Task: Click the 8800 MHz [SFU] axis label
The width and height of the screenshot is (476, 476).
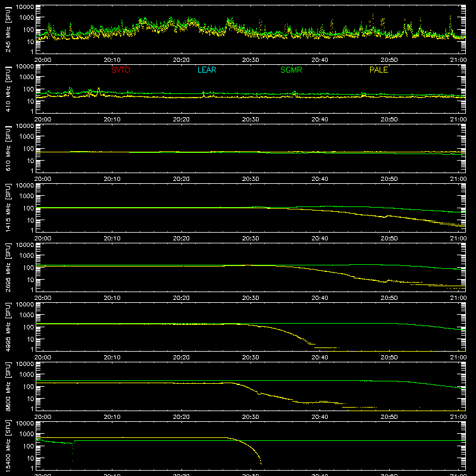Action: point(8,387)
